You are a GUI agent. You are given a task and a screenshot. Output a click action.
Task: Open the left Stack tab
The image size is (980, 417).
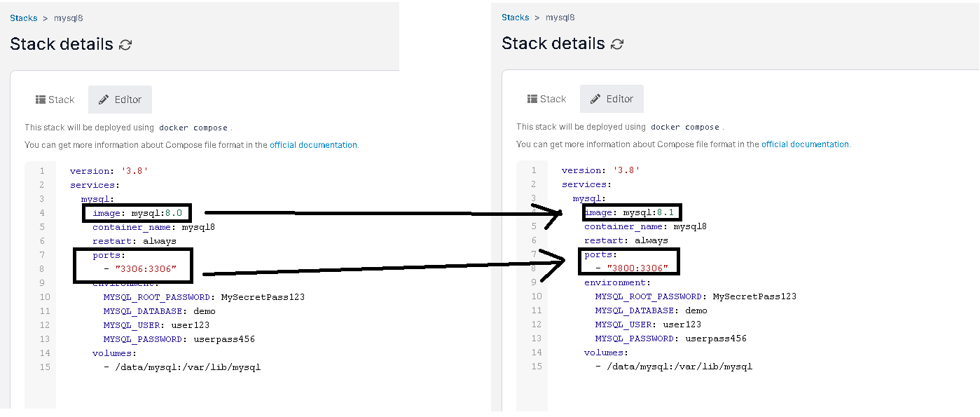coord(55,100)
